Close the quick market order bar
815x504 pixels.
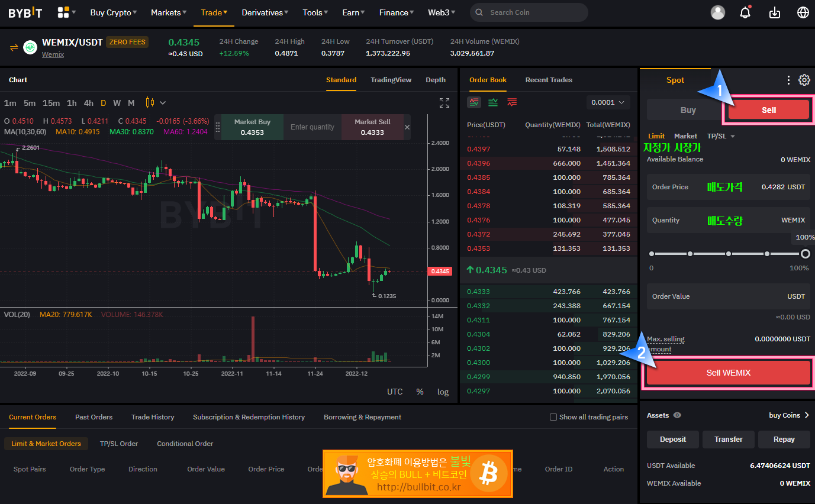(407, 127)
